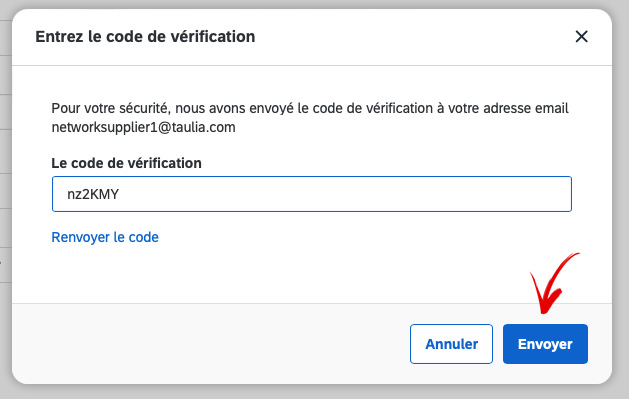The width and height of the screenshot is (629, 399).
Task: Place cursor after nz2KMY in the code field
Action: click(x=121, y=194)
